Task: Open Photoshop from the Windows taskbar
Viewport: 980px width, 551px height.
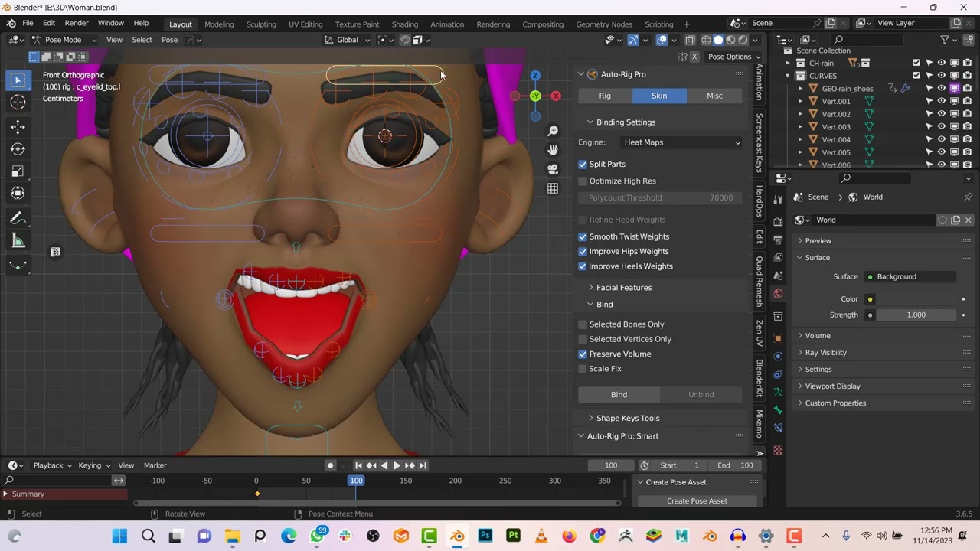Action: pos(485,536)
